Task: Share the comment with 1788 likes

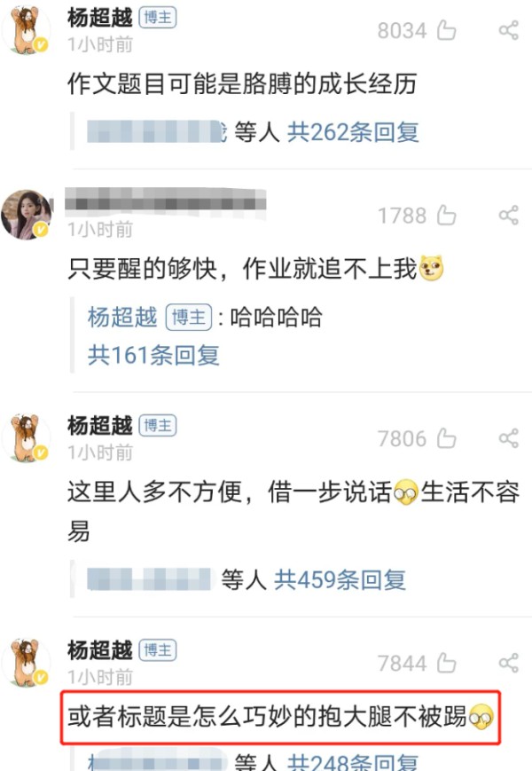Action: tap(509, 216)
